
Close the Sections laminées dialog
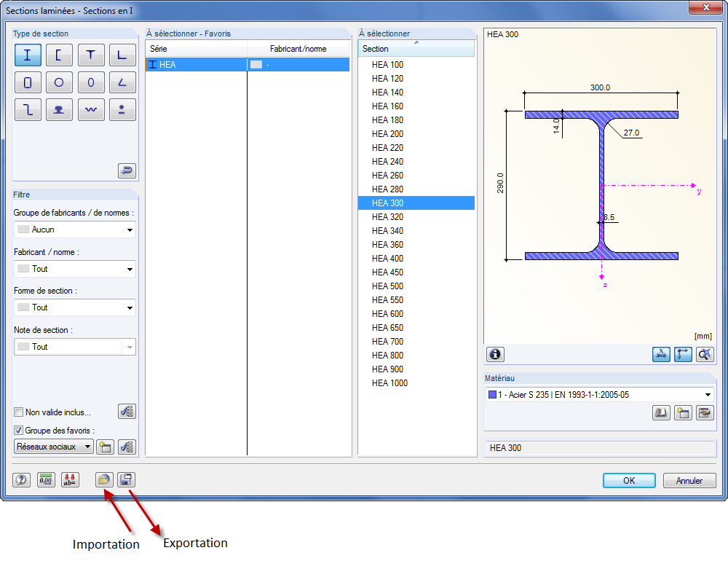click(706, 7)
